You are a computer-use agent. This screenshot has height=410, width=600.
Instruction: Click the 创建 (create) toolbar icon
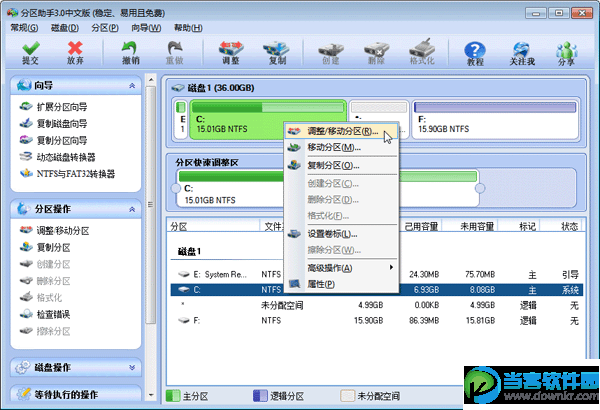pyautogui.click(x=331, y=52)
